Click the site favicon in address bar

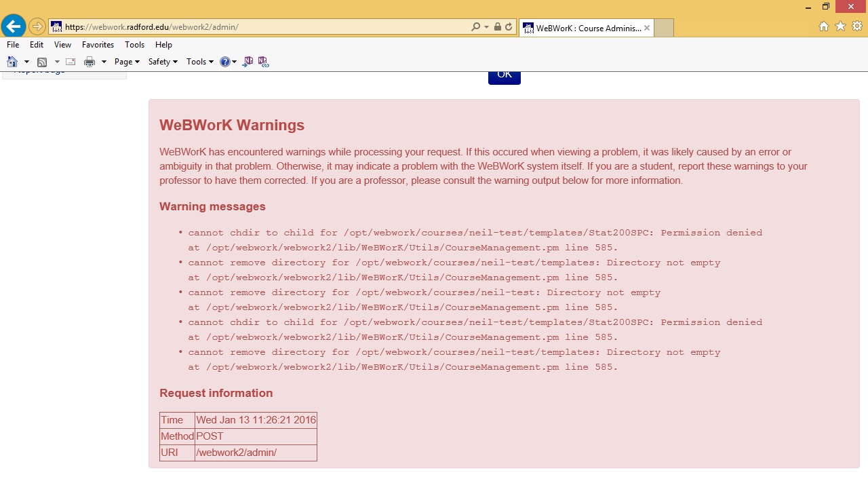click(57, 27)
